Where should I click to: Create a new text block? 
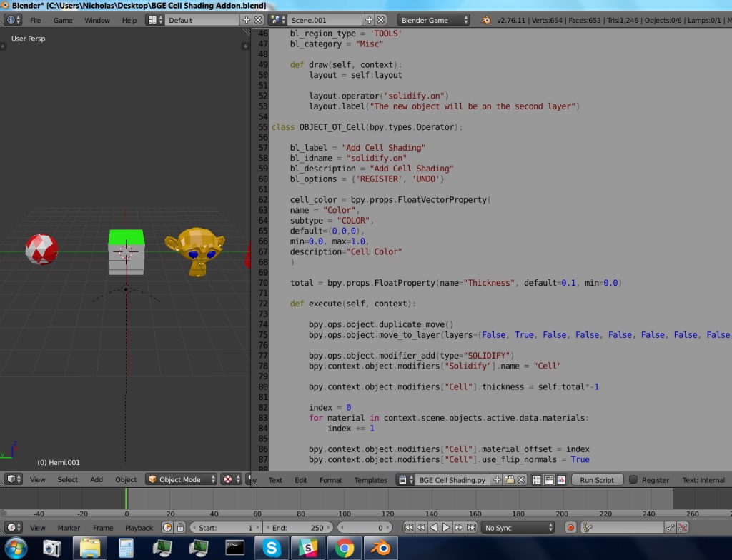(498, 480)
